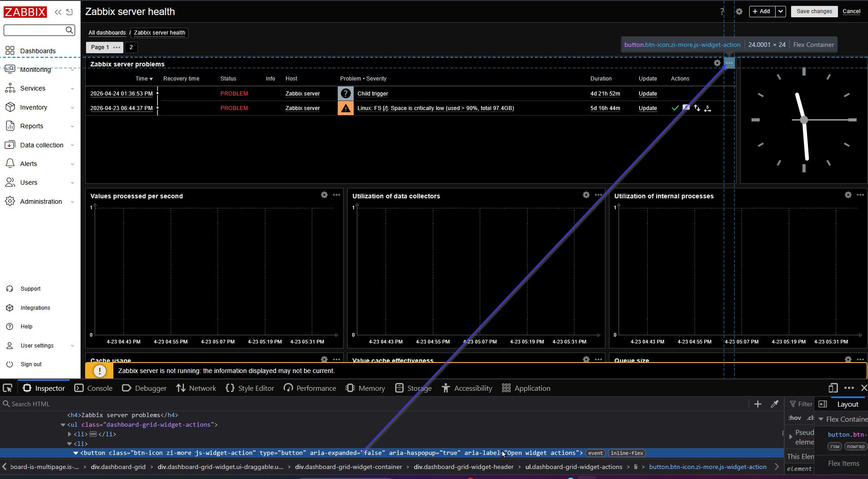868x479 pixels.
Task: Switch to the Console tab
Action: 94,388
